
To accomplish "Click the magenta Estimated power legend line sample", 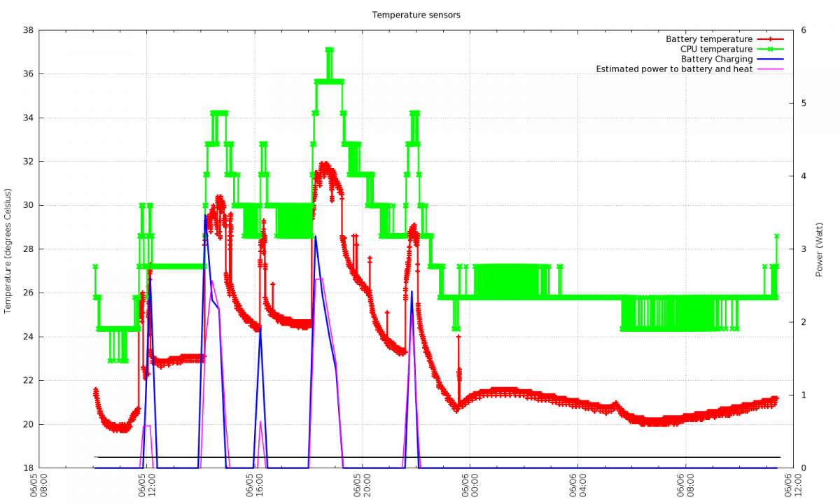I will [770, 69].
